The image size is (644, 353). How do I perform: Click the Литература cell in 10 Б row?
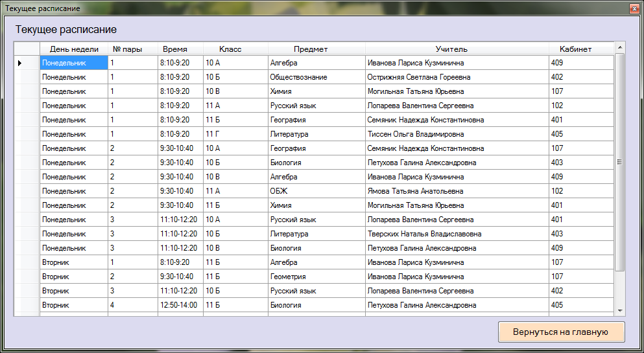tap(316, 234)
